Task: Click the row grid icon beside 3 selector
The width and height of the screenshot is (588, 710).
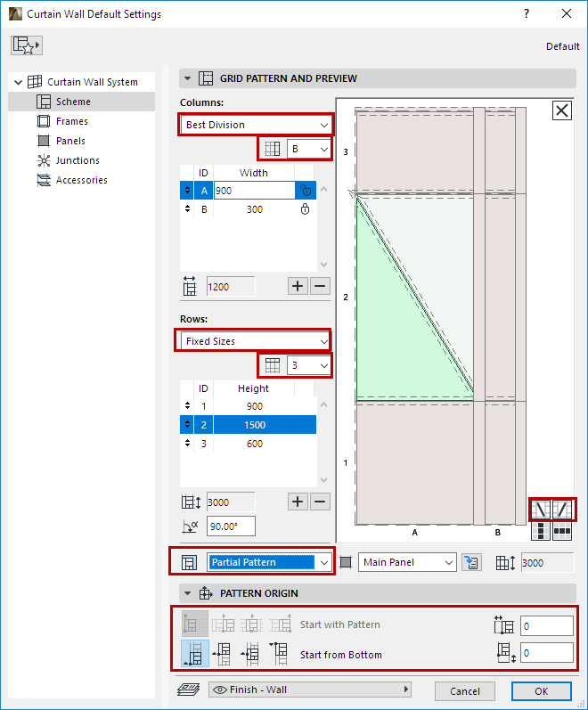Action: [x=273, y=365]
